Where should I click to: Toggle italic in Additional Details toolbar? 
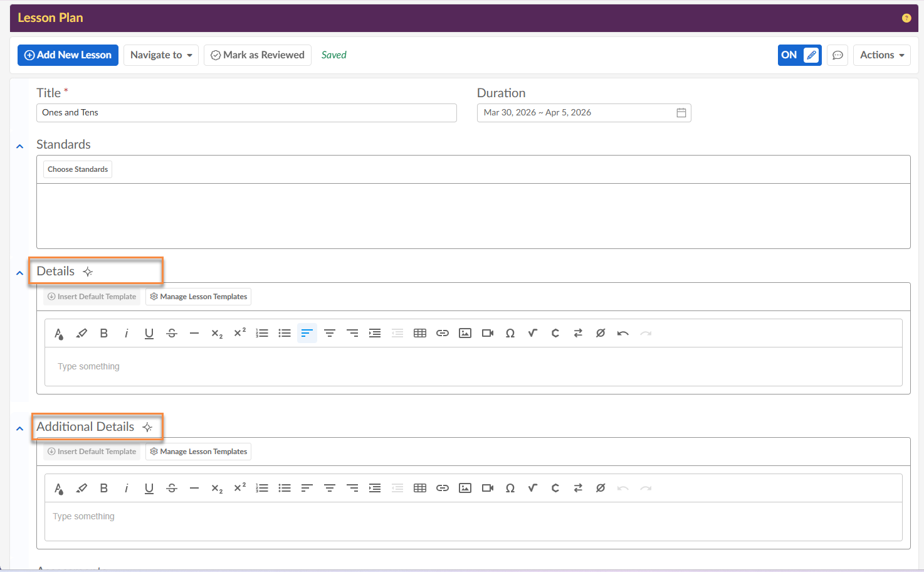point(127,488)
